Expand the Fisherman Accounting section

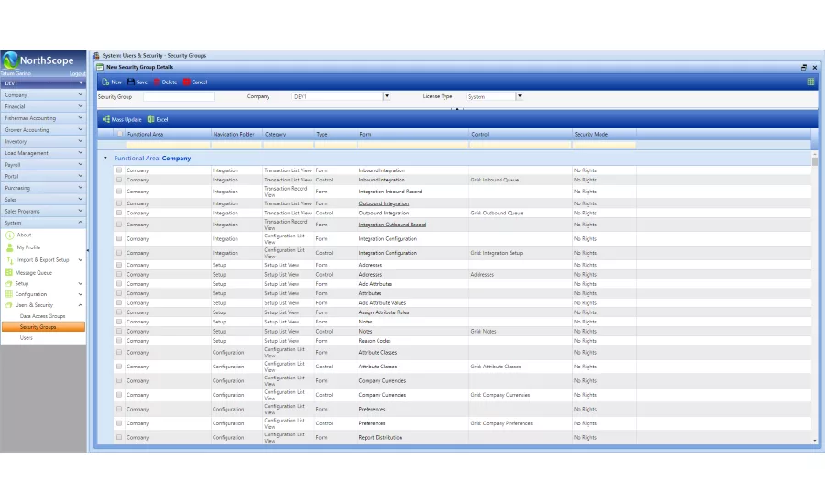pos(43,118)
